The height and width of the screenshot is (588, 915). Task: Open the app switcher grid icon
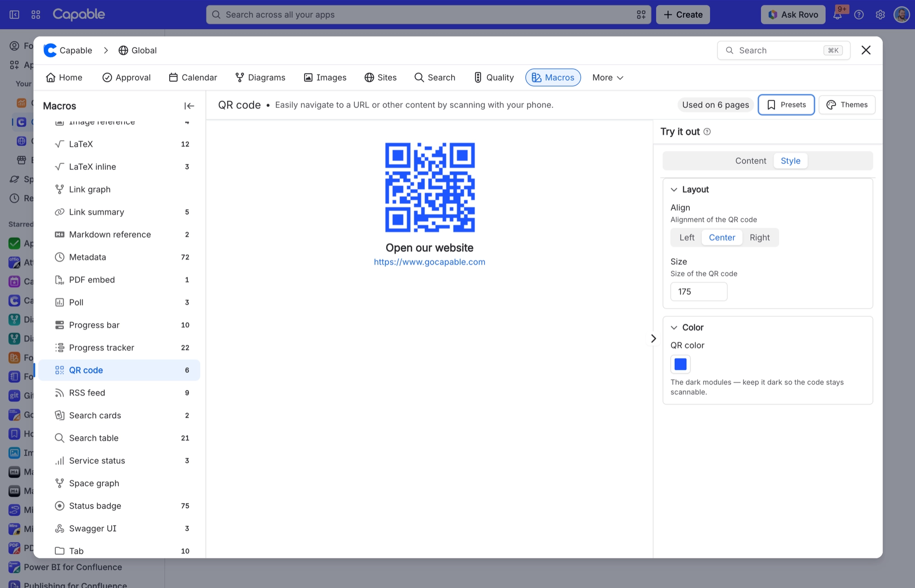coord(36,15)
